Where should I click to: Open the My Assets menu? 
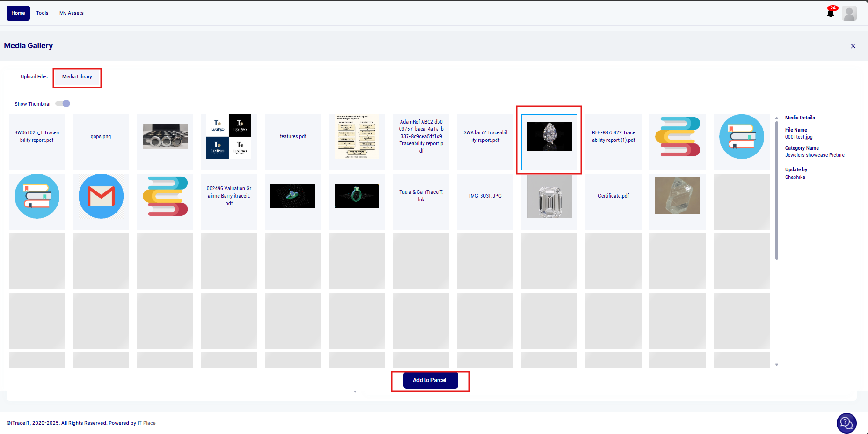tap(72, 13)
